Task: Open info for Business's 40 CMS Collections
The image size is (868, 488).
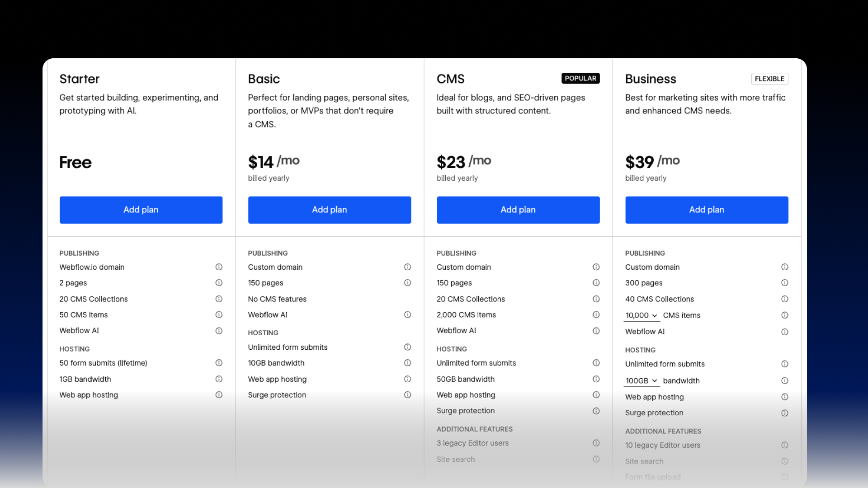Action: pyautogui.click(x=784, y=299)
